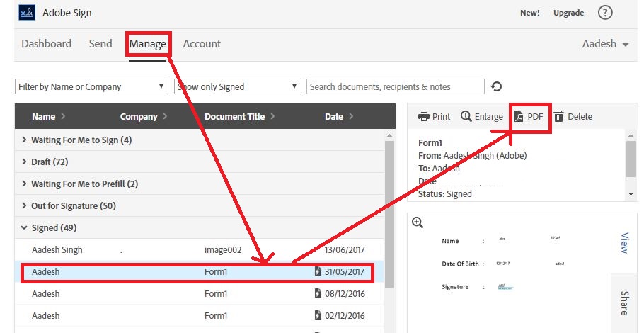Screen dimensions: 644x333
Task: Go to the Send tab
Action: point(100,44)
